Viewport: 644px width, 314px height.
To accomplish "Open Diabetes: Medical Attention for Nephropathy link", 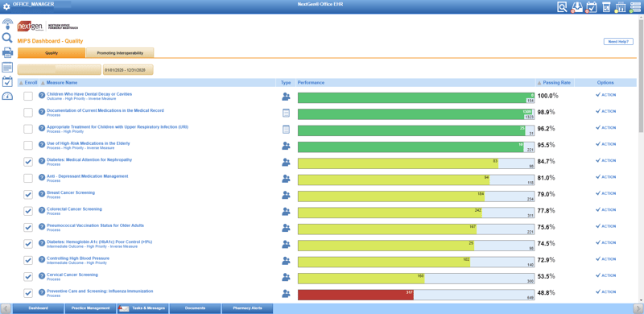I will tap(89, 160).
